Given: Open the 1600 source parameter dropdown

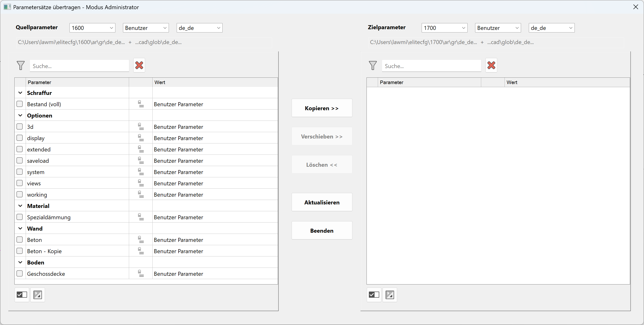Looking at the screenshot, I should pyautogui.click(x=92, y=28).
